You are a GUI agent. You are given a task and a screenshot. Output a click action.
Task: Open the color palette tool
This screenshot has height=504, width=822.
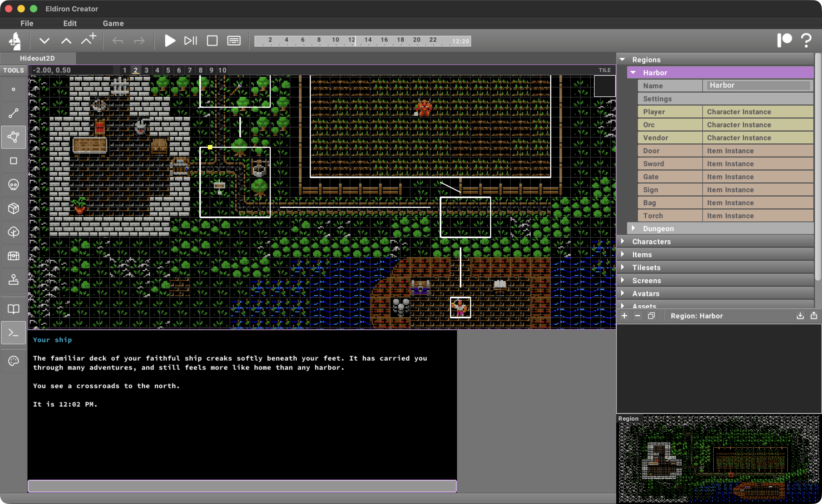point(13,361)
